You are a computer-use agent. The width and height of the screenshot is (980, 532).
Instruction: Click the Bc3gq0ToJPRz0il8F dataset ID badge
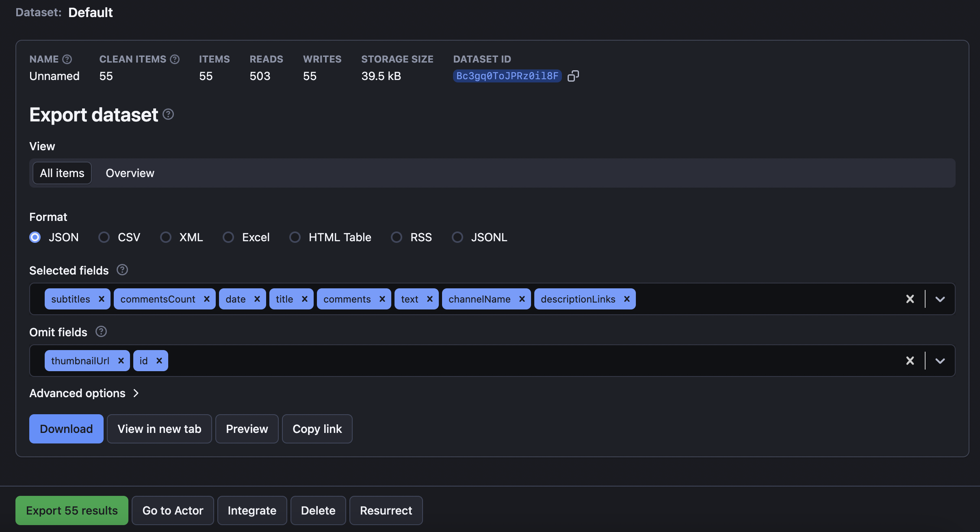[507, 76]
